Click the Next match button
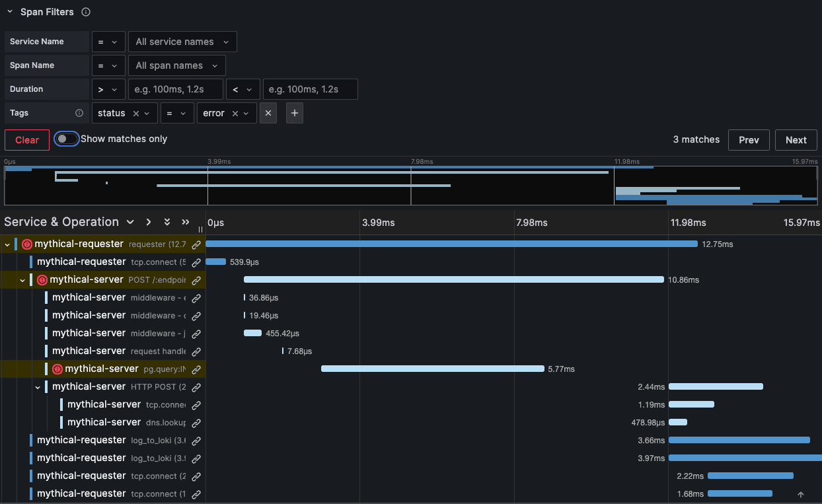The height and width of the screenshot is (504, 822). (796, 139)
